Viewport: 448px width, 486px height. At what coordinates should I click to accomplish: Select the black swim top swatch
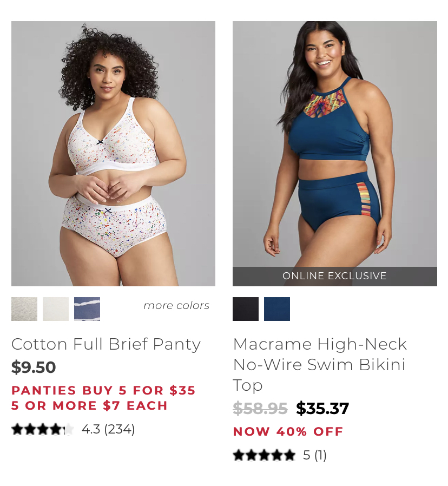(246, 308)
